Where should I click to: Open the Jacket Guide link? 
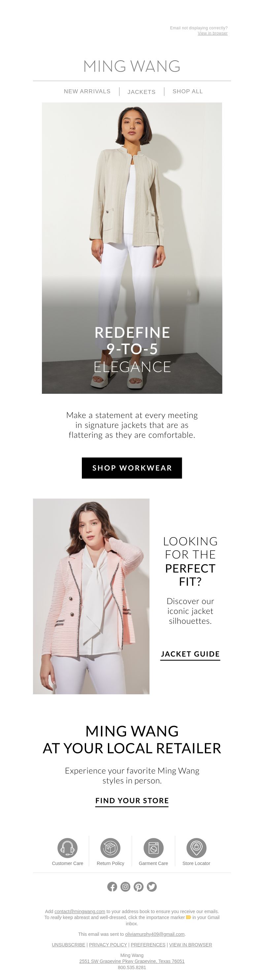point(190,654)
